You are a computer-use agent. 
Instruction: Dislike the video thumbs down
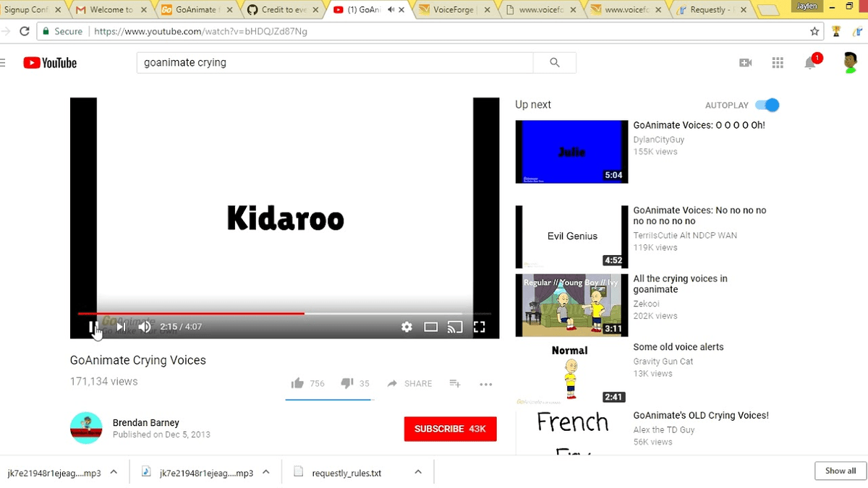point(346,383)
